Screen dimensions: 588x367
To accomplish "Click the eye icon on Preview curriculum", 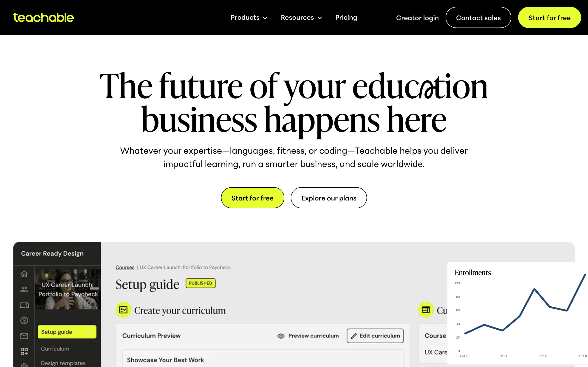I will click(281, 336).
